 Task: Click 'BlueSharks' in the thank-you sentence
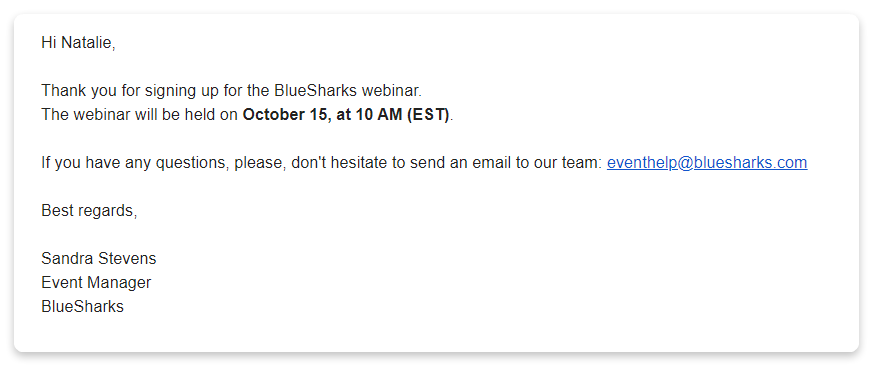[x=316, y=91]
